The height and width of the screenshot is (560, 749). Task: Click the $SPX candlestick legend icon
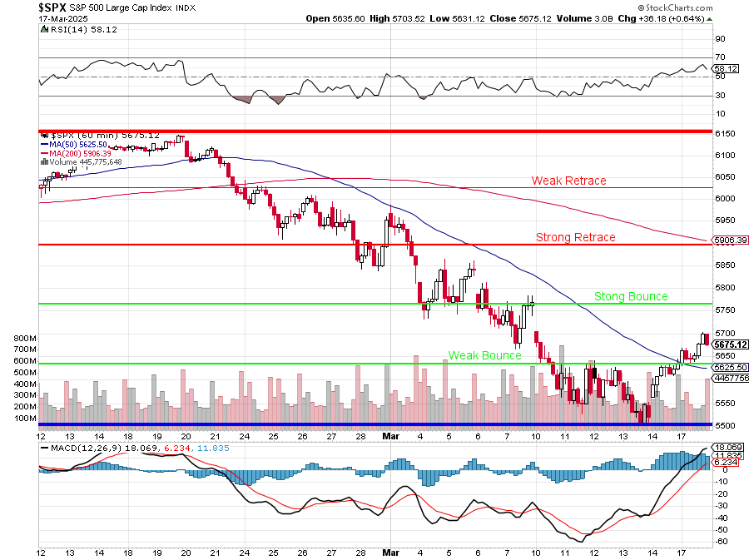click(44, 134)
